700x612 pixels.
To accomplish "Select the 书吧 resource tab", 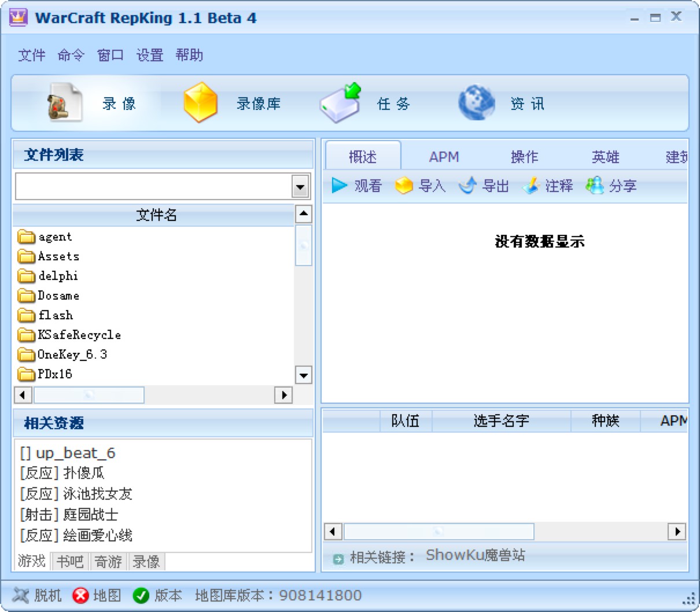I will pos(70,561).
